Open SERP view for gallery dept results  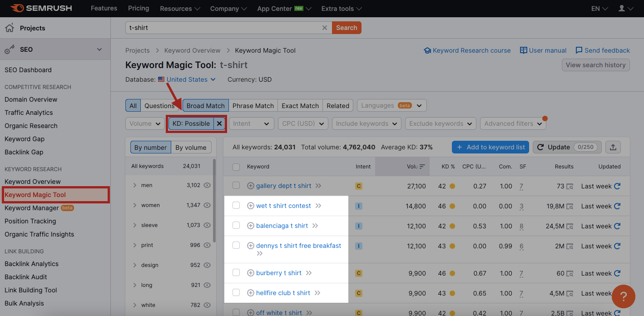pos(570,186)
